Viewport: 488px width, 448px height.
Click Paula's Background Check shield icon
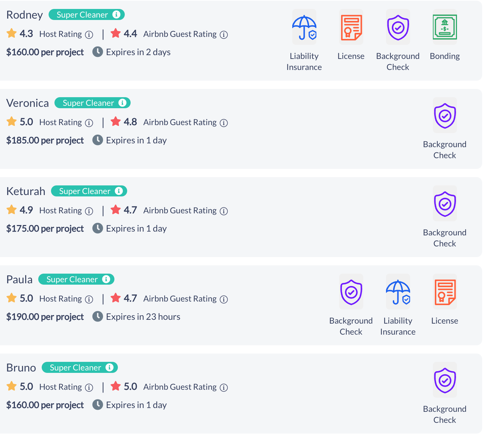point(351,292)
